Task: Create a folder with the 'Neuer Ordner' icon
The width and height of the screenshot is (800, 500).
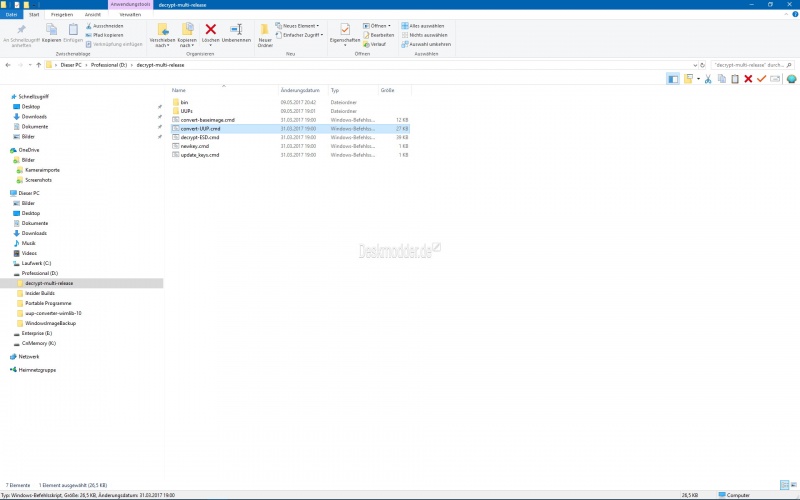Action: click(x=265, y=30)
